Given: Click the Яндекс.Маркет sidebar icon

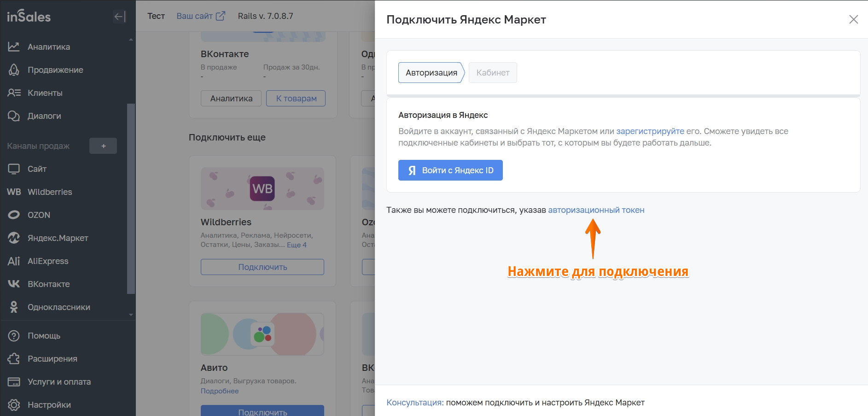Looking at the screenshot, I should pyautogui.click(x=14, y=238).
